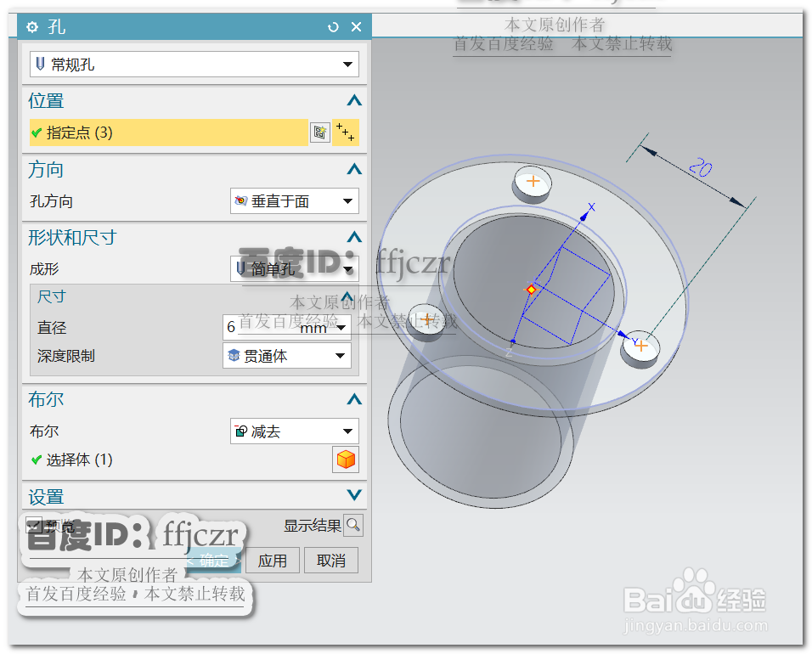
Task: Click the gear settings icon in the 孔 dialog title
Action: (32, 27)
